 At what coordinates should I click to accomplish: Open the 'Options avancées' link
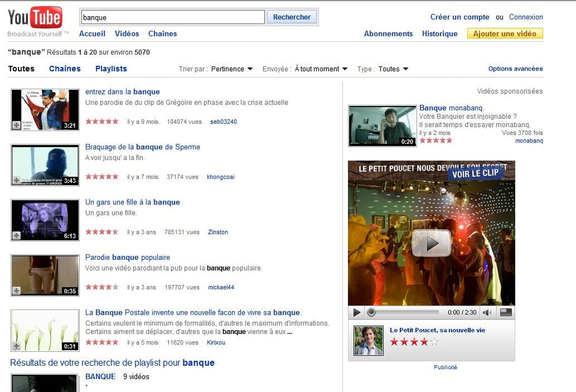coord(515,69)
